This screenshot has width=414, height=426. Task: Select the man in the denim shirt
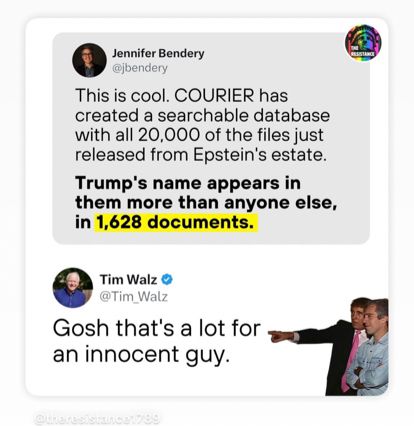click(369, 348)
